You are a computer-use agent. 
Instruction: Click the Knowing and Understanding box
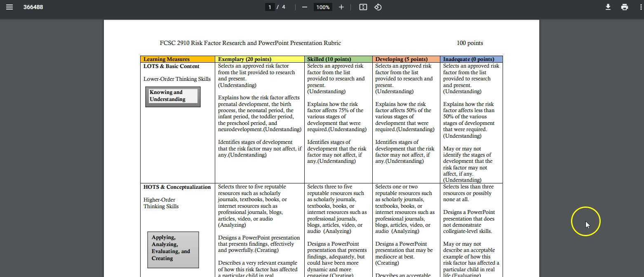coord(172,96)
